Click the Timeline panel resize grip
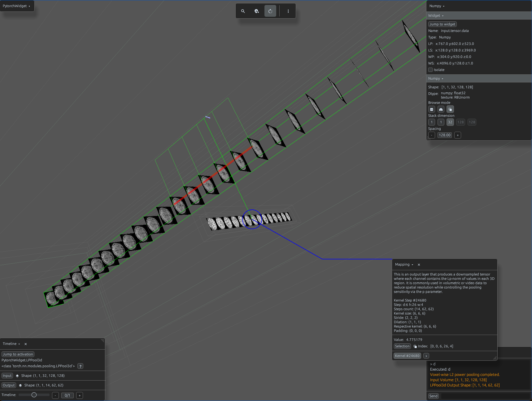Screen dimensions: 532x401 (102, 341)
